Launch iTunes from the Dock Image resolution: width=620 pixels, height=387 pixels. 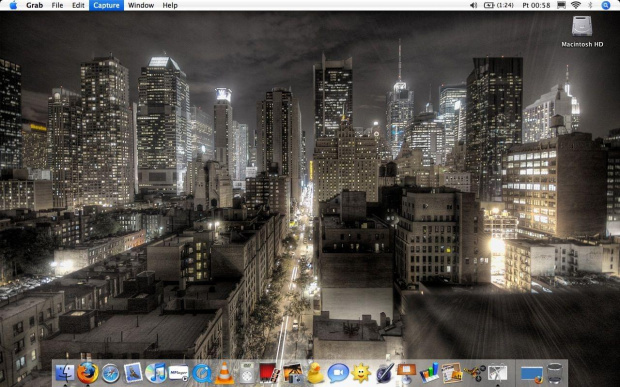point(156,373)
